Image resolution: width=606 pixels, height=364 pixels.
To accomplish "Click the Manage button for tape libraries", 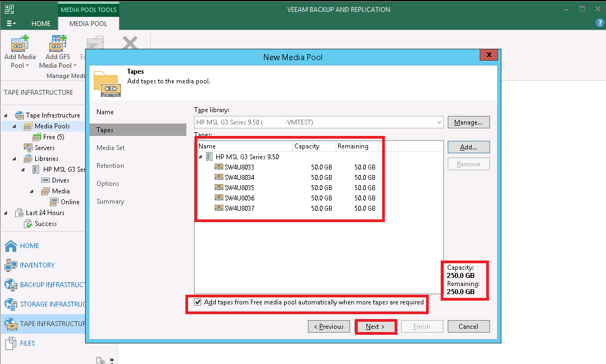I will click(468, 122).
